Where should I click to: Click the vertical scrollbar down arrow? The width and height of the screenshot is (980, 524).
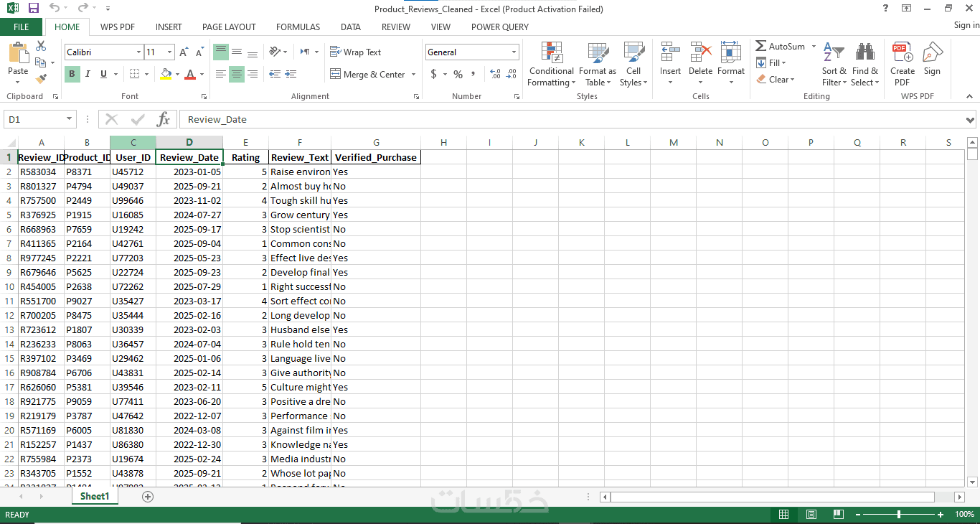tap(973, 482)
